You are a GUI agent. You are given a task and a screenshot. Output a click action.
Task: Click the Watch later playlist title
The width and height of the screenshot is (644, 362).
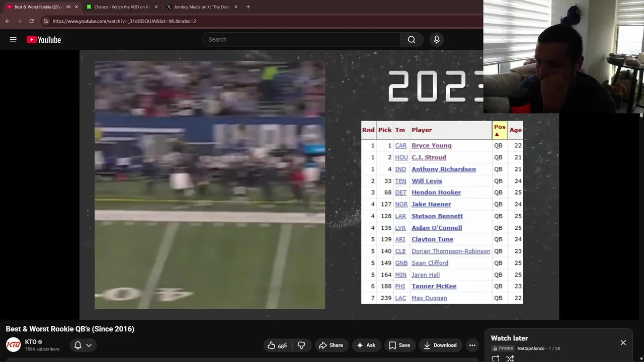coord(509,338)
